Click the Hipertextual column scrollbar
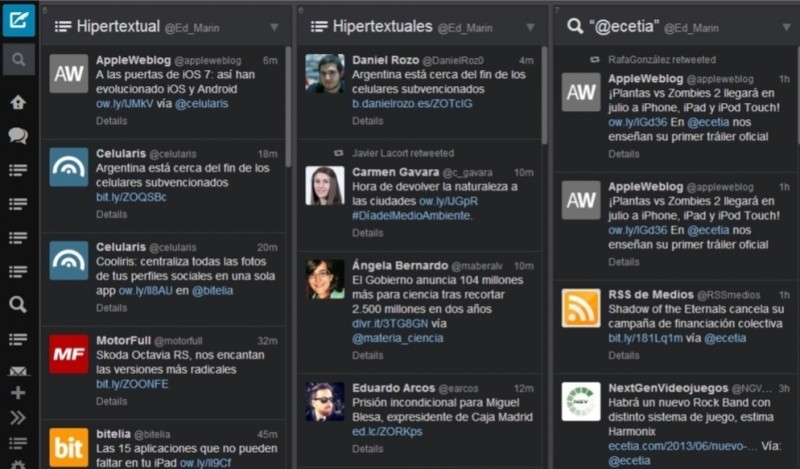Screen dimensions: 800x469 [288, 106]
